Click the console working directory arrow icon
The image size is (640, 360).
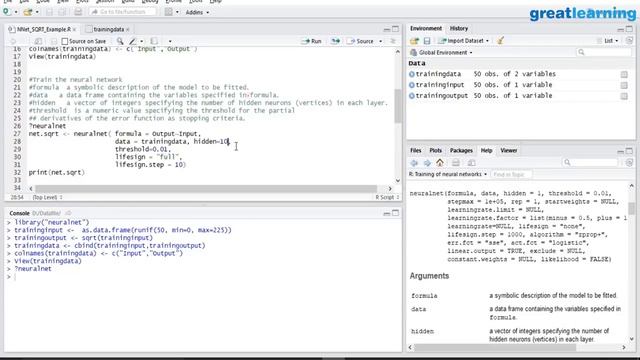pyautogui.click(x=68, y=213)
